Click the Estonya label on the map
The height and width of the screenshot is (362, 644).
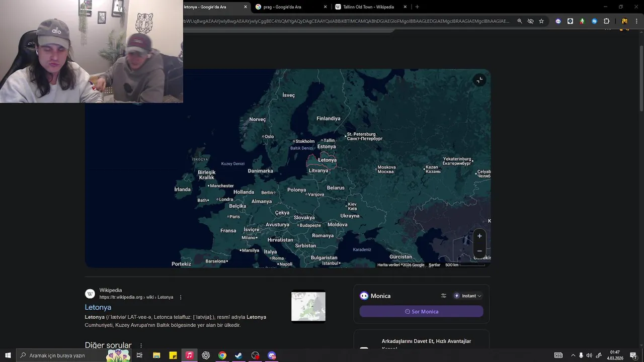click(327, 147)
